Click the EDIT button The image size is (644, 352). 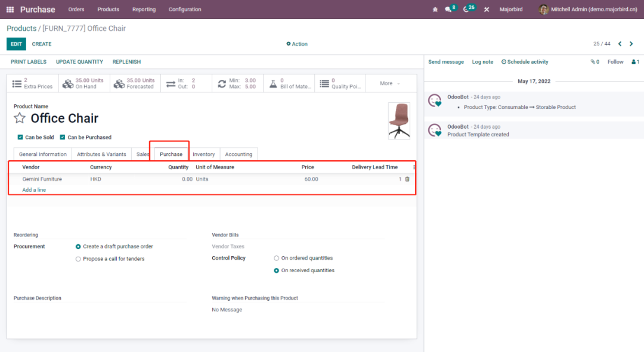point(16,44)
